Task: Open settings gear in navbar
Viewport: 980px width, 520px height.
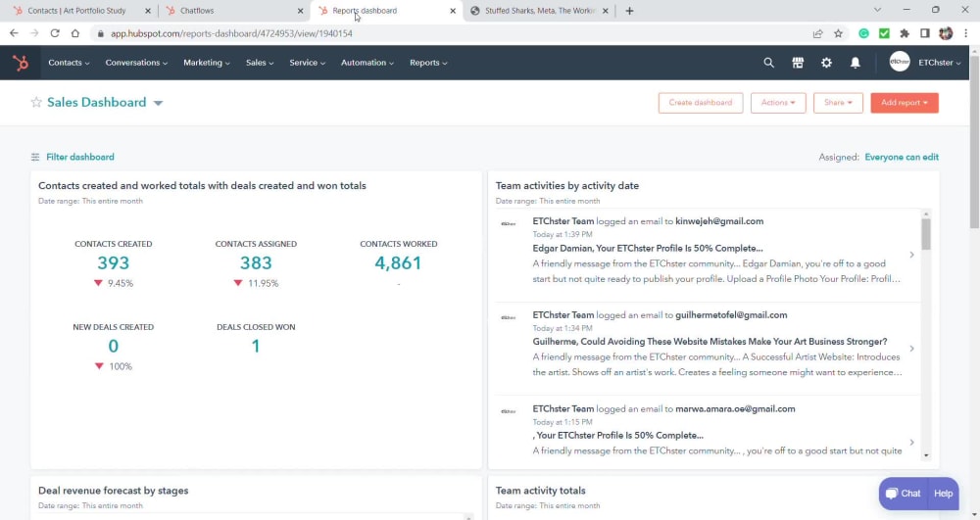Action: point(826,63)
